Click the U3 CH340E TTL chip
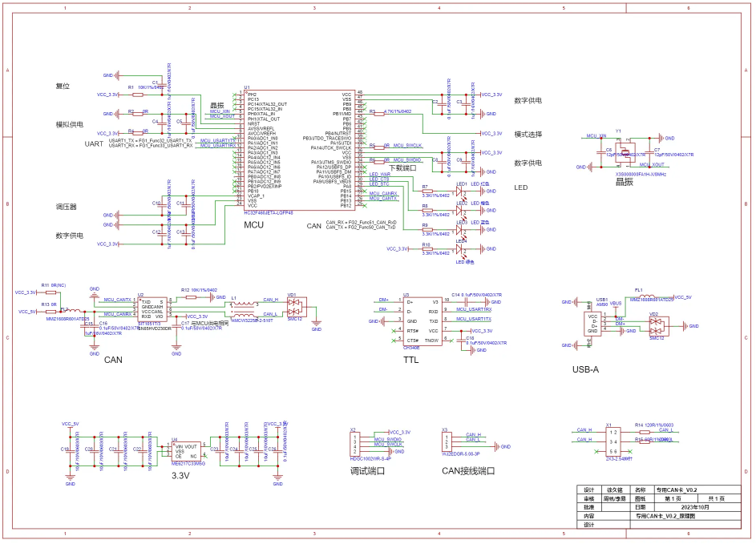 coord(422,321)
